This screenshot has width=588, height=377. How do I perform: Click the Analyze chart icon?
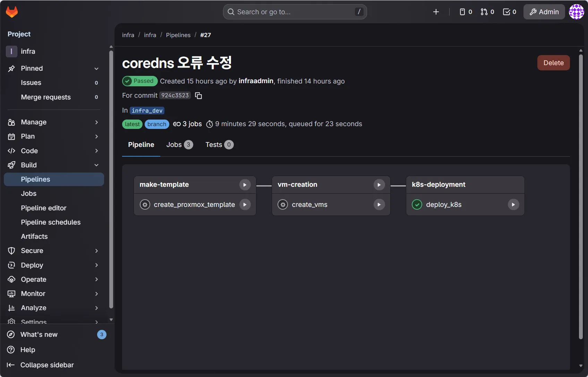click(x=11, y=308)
